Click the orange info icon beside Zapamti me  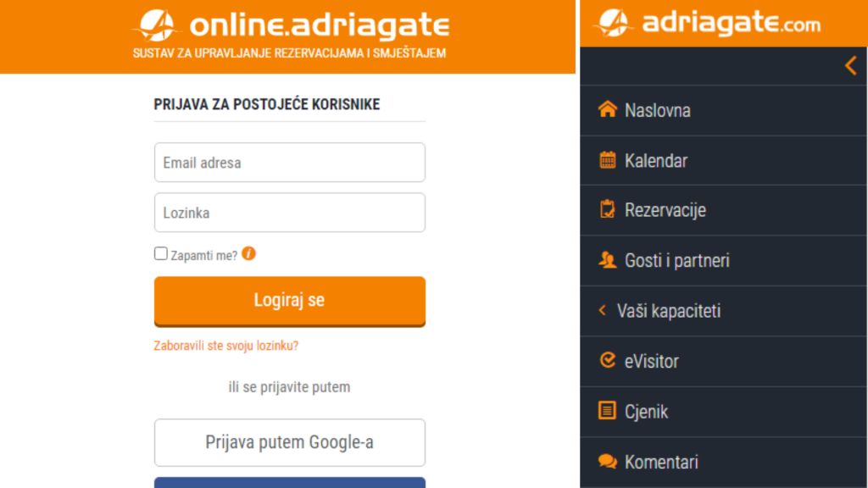(248, 252)
